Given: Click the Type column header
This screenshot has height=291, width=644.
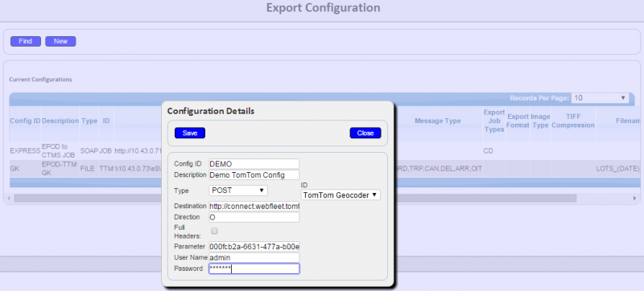Looking at the screenshot, I should point(89,121).
